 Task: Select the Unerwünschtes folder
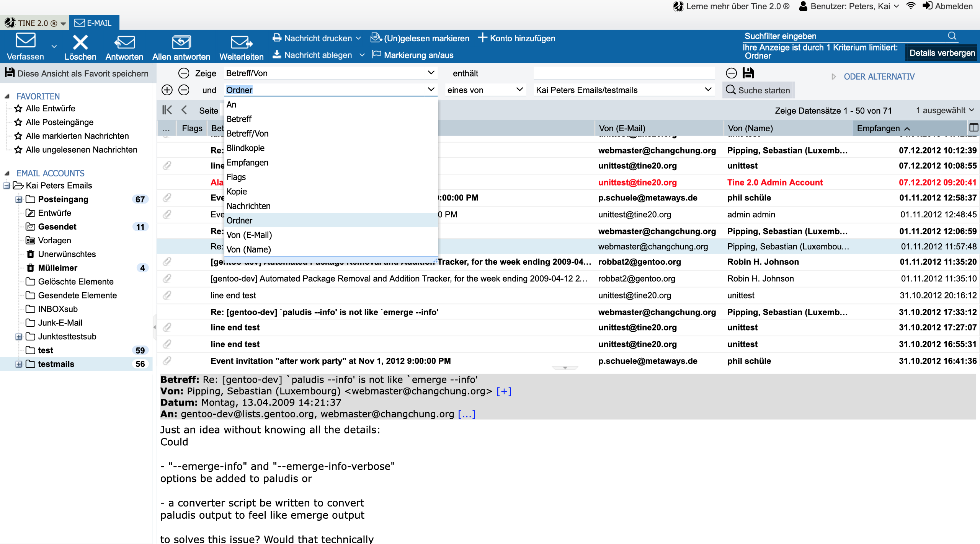67,254
